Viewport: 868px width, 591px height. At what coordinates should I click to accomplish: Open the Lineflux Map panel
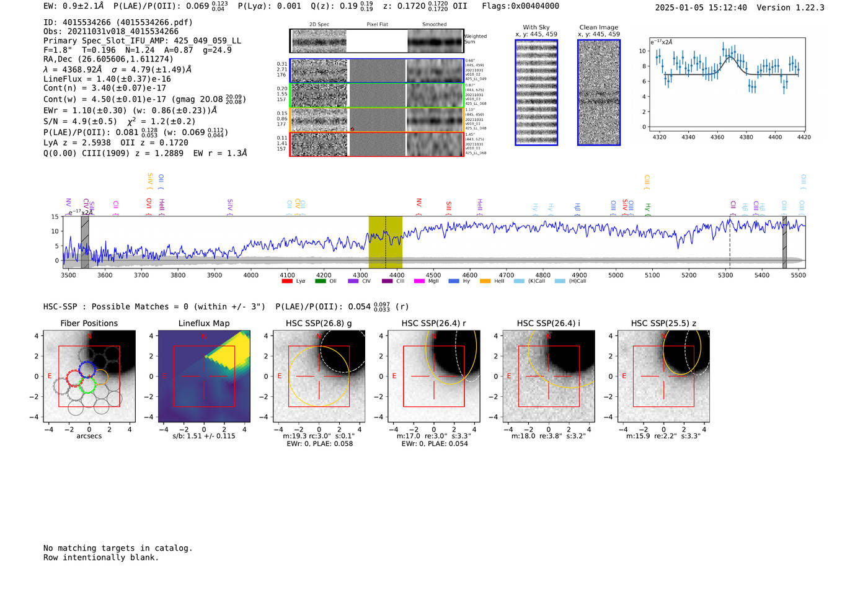pos(204,376)
